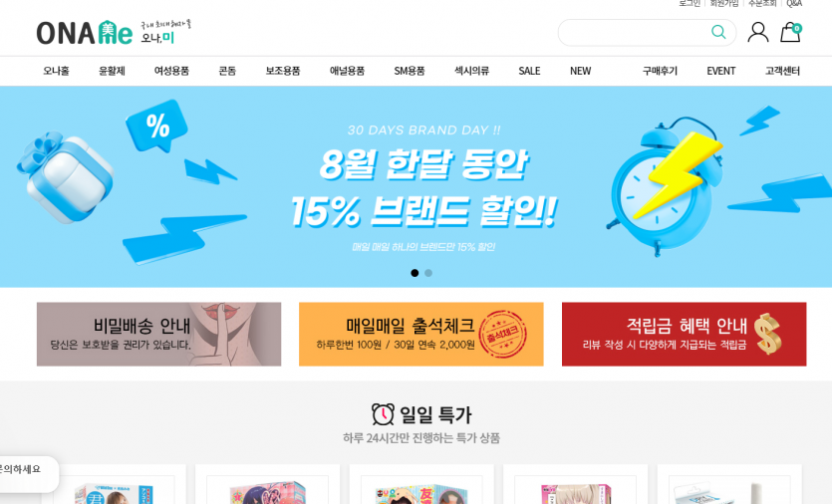The width and height of the screenshot is (832, 504).
Task: Click the 비밀배송 안내 banner
Action: pyautogui.click(x=158, y=335)
